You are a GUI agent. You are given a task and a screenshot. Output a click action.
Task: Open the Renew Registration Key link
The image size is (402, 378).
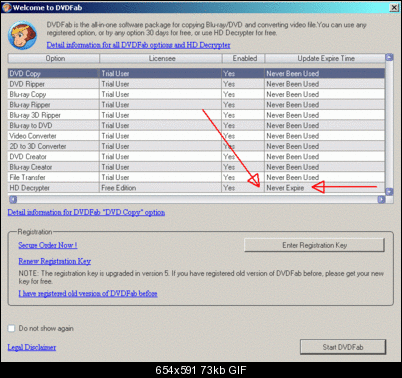click(55, 261)
